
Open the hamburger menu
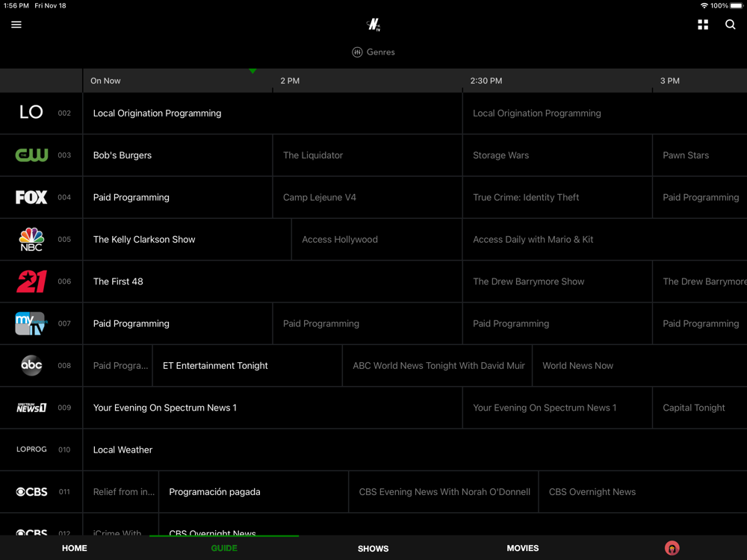16,25
